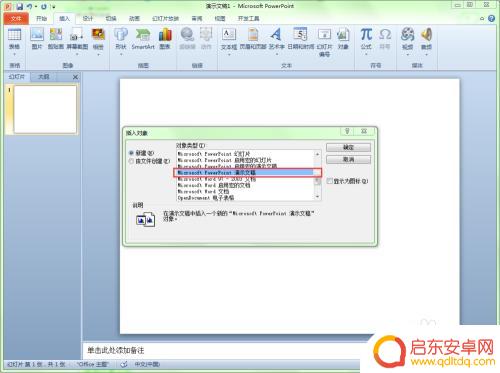Switch to the 开发工具 Developer tab

coord(249,18)
